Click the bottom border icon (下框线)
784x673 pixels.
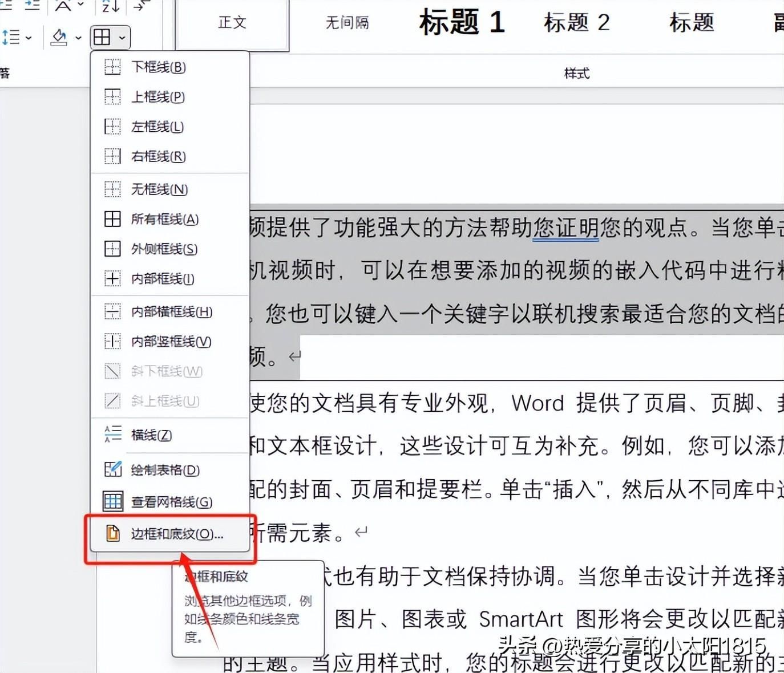[112, 67]
